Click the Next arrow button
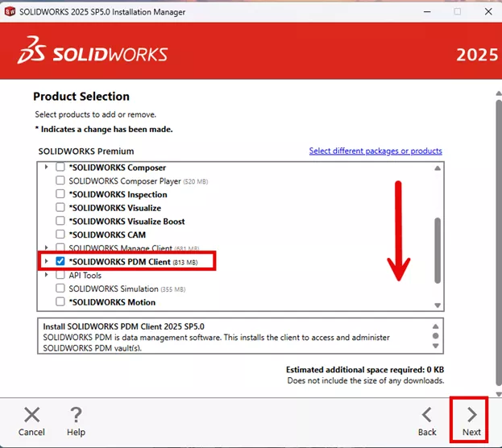 (471, 421)
